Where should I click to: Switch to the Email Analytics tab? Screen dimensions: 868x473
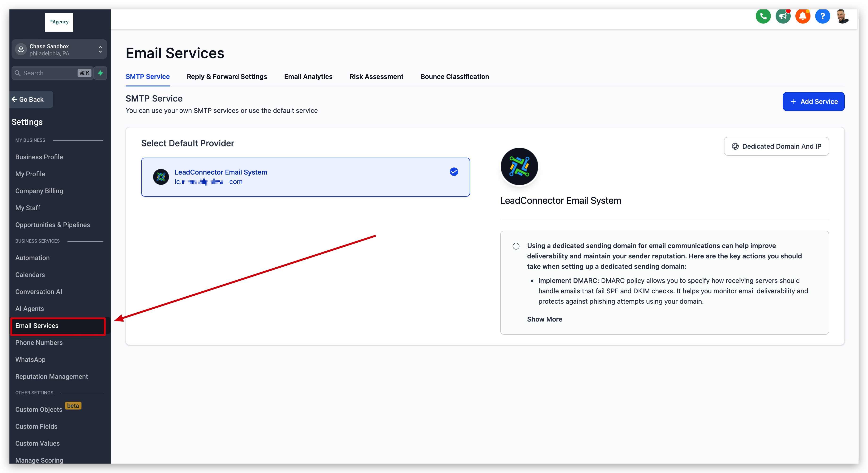click(308, 77)
